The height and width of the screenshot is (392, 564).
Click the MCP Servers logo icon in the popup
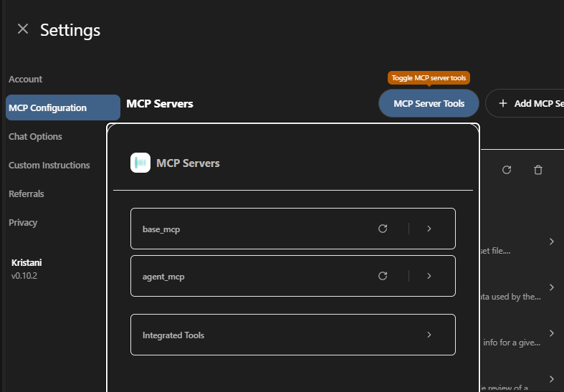click(x=140, y=163)
